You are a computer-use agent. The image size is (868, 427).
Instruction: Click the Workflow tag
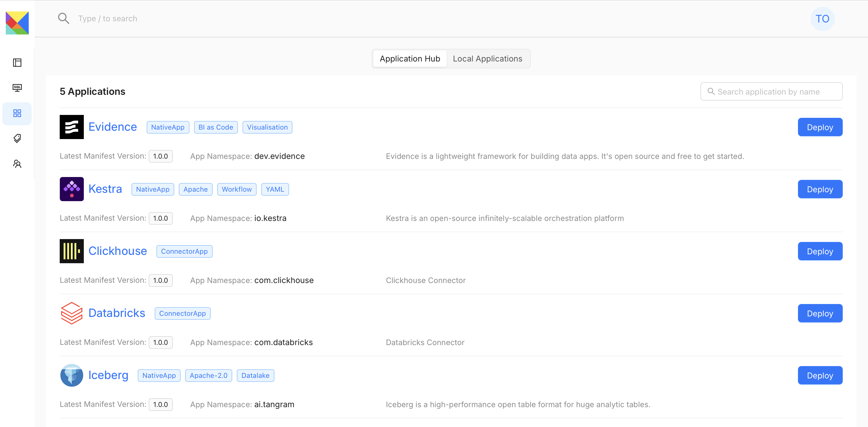[237, 189]
